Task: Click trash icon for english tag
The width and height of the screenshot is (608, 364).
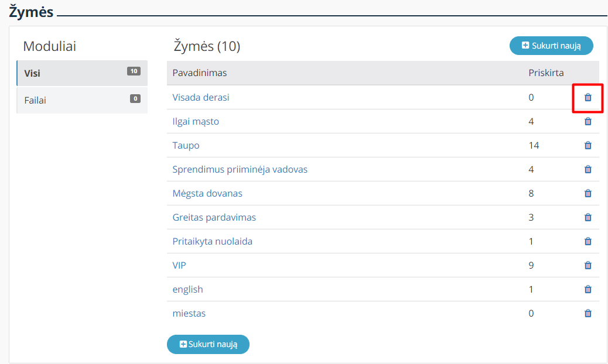Action: [588, 289]
